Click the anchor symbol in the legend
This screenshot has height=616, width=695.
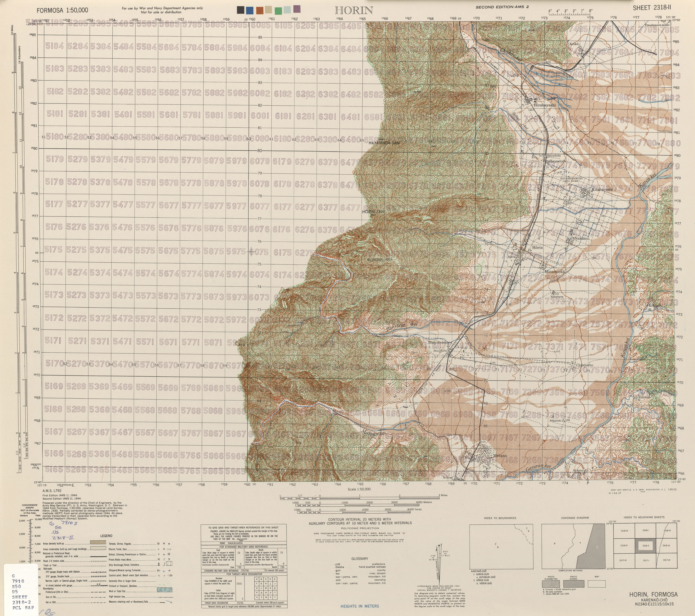(x=159, y=564)
